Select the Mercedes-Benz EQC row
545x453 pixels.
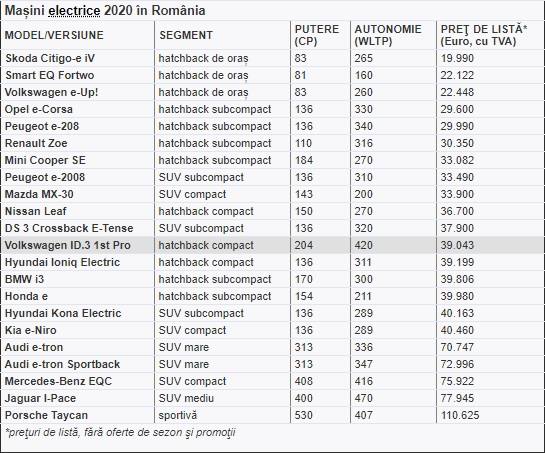[272, 381]
